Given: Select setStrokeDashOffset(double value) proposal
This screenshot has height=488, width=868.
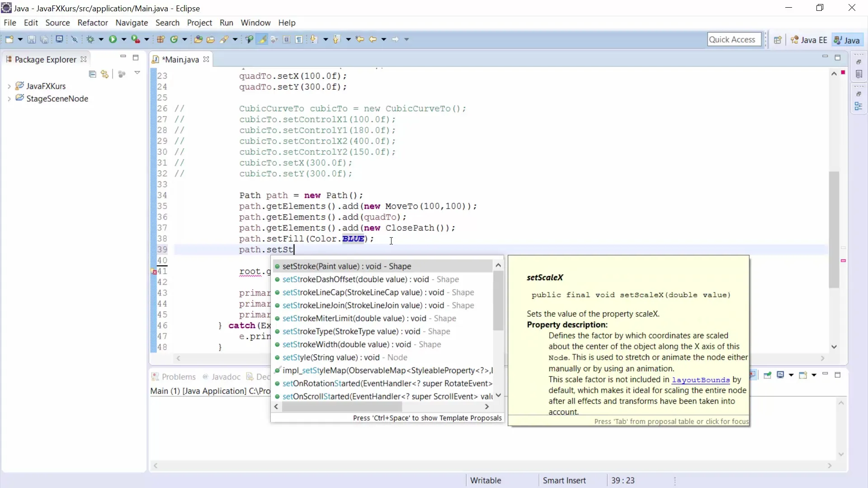Looking at the screenshot, I should tap(382, 280).
